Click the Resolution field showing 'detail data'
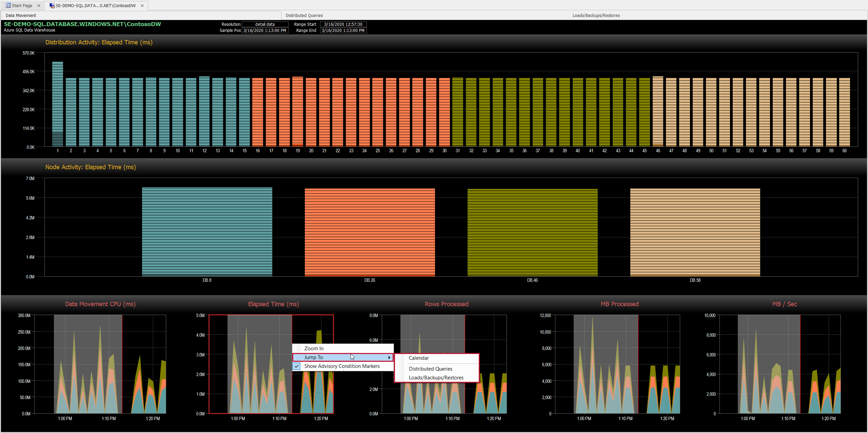This screenshot has height=433, width=868. [265, 24]
